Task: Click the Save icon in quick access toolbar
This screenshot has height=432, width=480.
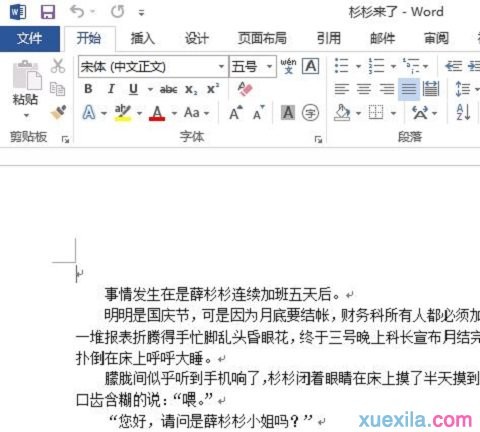Action: [x=48, y=12]
